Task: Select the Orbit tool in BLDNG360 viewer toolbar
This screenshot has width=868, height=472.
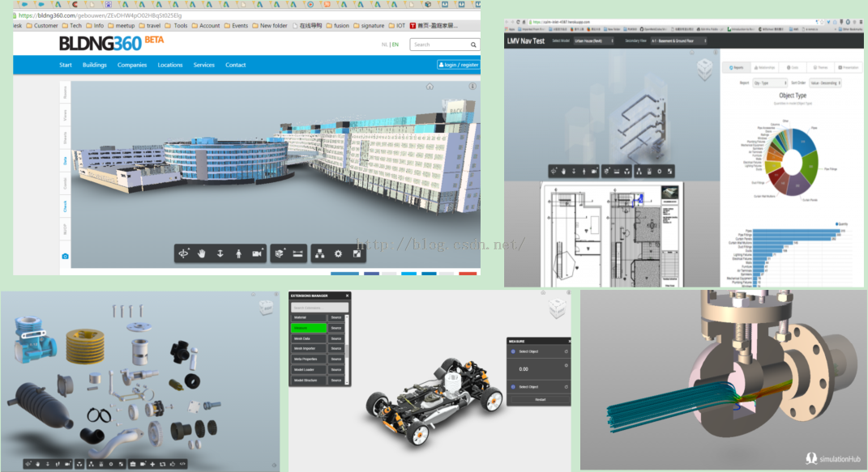Action: click(183, 253)
